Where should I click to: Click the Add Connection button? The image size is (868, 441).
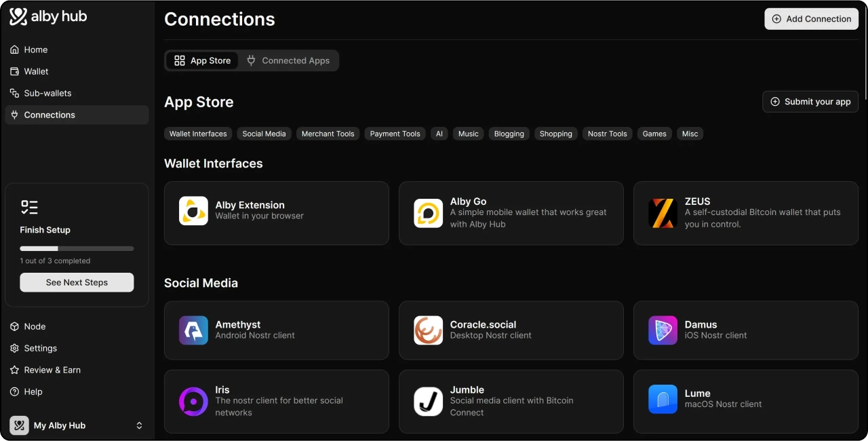[x=811, y=19]
